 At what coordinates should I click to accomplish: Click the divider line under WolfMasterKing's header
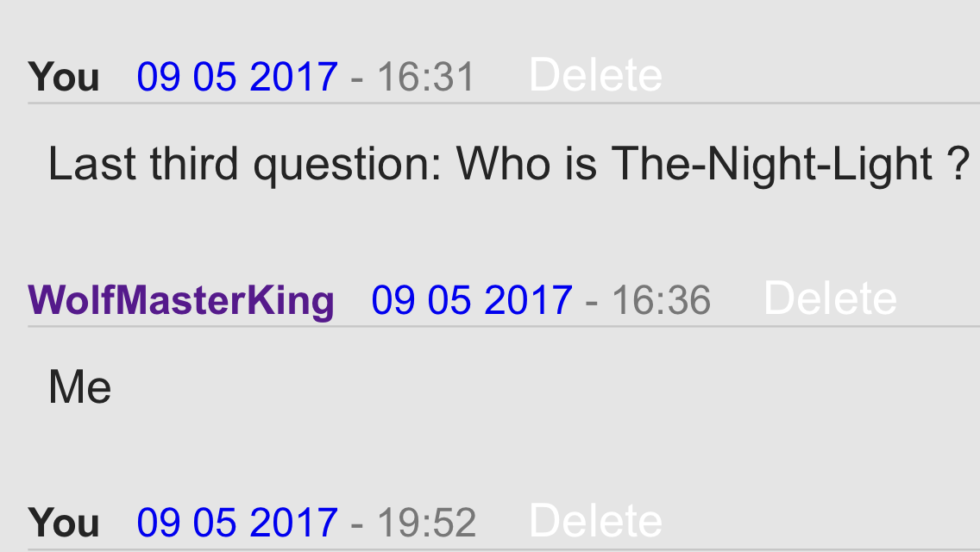click(x=504, y=326)
